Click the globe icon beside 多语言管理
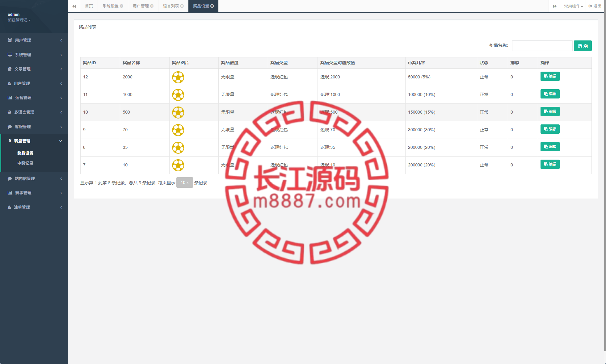The height and width of the screenshot is (364, 606). point(10,112)
